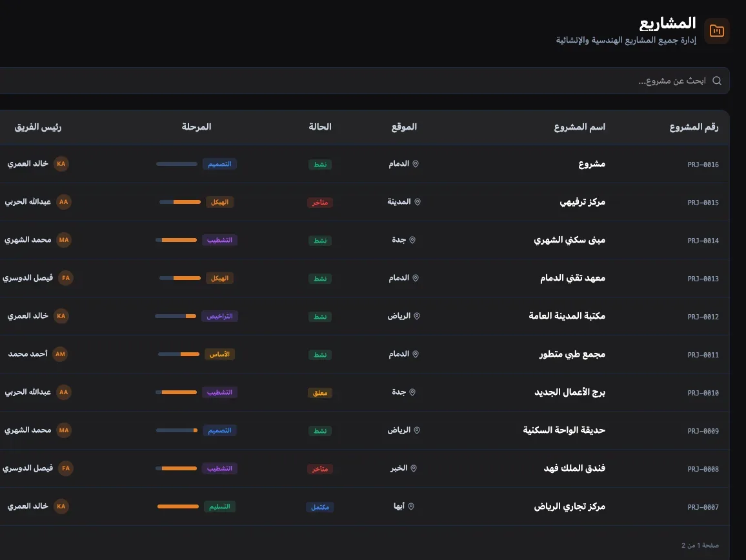The image size is (746, 560).
Task: Click مكتمل status badge in PRJ-0007 row
Action: pos(319,506)
